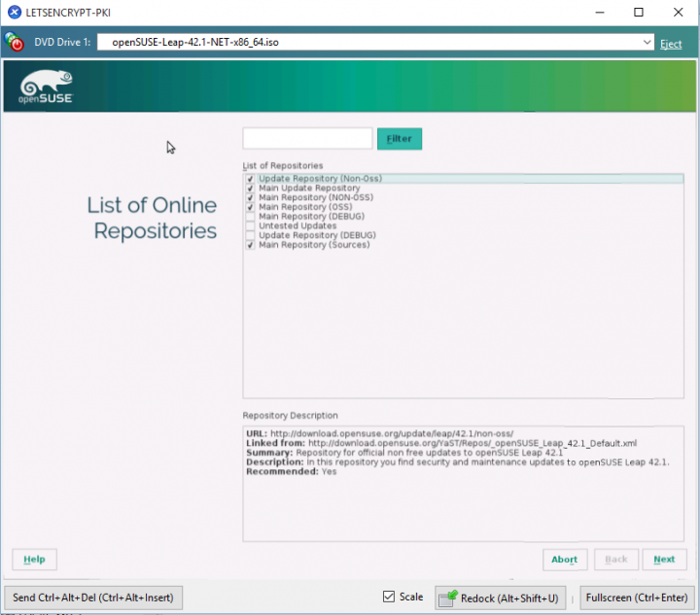Toggle Update Repository (DEBUG) checkbox
Viewport: 700px width, 615px height.
point(251,236)
